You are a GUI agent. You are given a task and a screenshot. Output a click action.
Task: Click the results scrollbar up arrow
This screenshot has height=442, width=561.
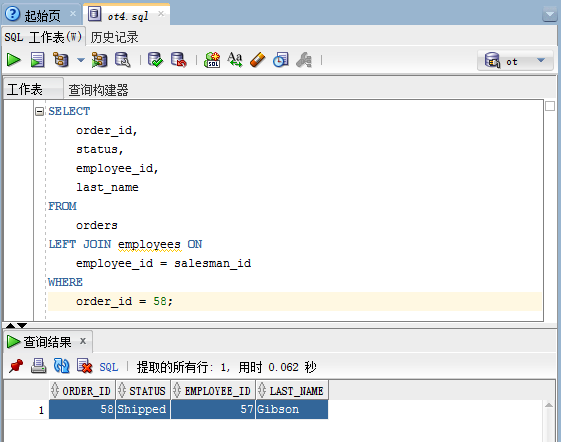point(549,405)
